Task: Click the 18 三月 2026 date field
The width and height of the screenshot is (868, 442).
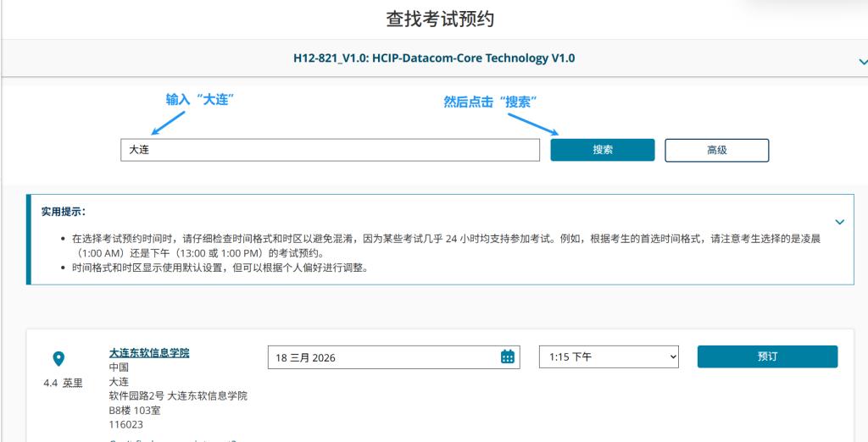Action: pos(393,357)
